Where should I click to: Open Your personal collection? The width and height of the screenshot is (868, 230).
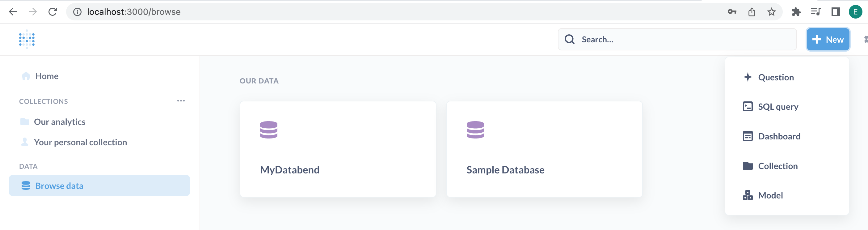point(80,142)
